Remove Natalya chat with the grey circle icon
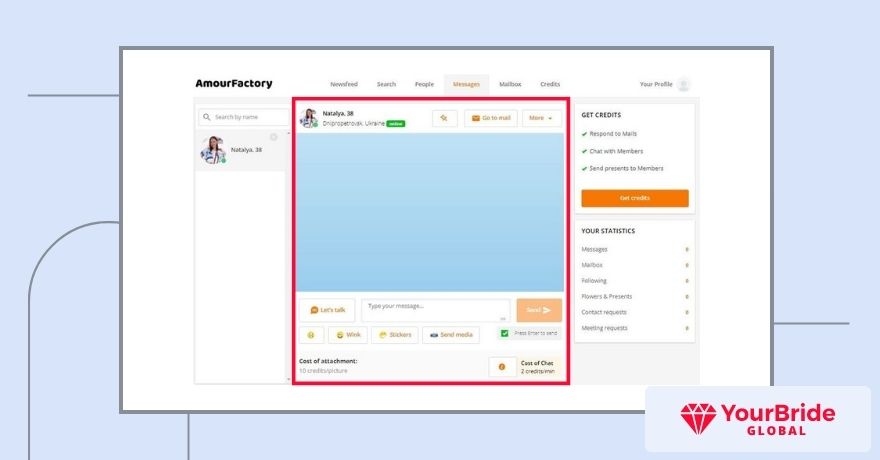Viewport: 880px width, 460px height. (x=273, y=137)
